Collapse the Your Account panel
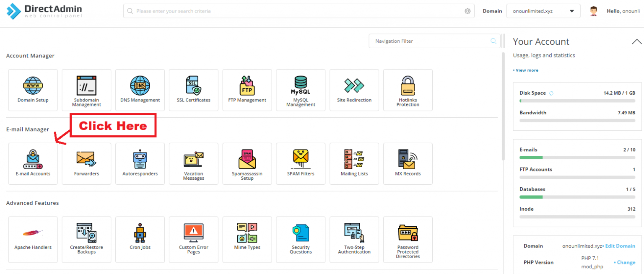Image resolution: width=644 pixels, height=274 pixels. (x=637, y=41)
